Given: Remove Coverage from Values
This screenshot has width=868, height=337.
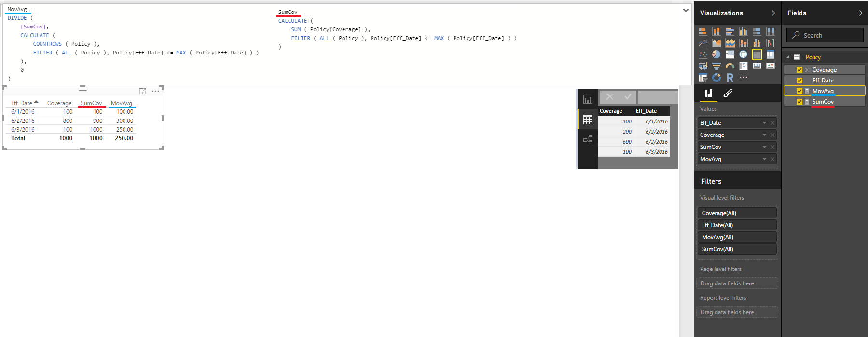Looking at the screenshot, I should (x=772, y=135).
